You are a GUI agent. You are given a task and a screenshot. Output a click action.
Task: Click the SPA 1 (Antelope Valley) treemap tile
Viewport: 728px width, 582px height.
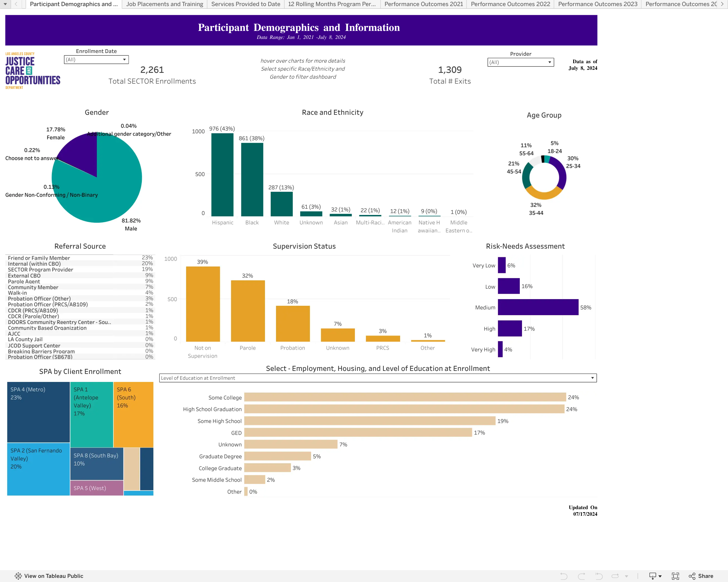pos(92,415)
